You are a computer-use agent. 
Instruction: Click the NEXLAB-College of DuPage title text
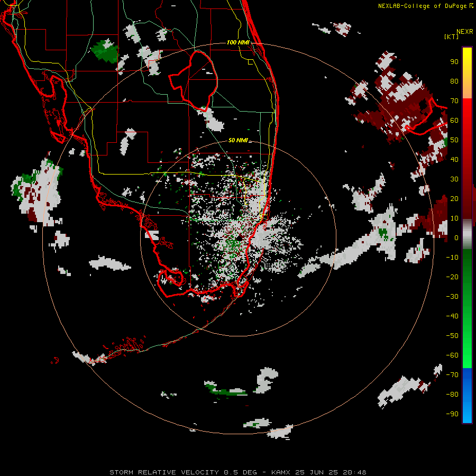[x=423, y=6]
